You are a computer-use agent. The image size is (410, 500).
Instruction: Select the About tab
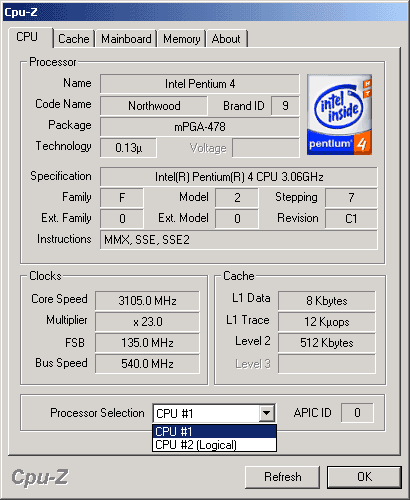[226, 39]
